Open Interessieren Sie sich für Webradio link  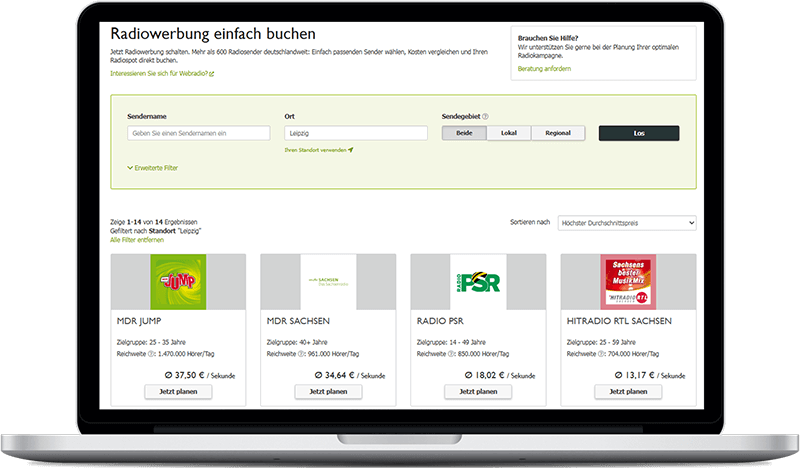(162, 73)
